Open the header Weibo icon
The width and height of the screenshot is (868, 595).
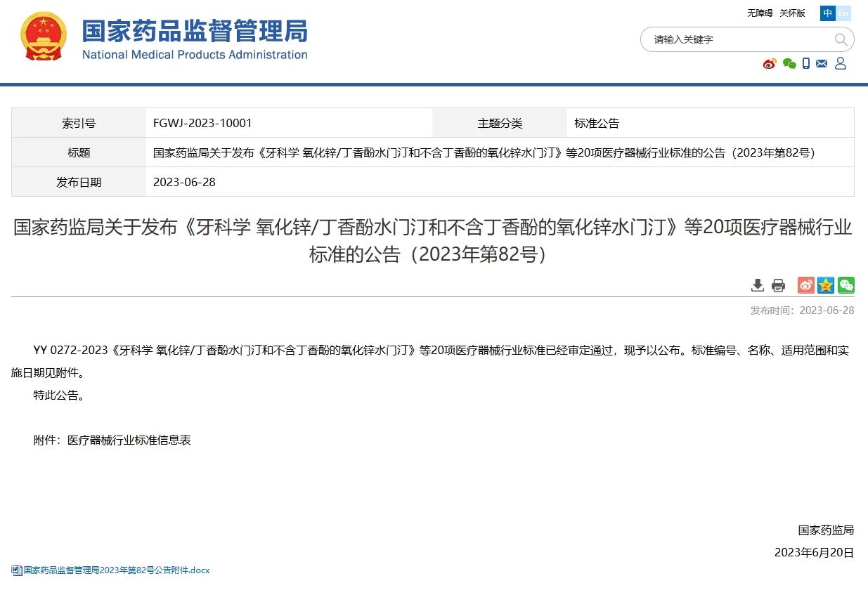[770, 64]
